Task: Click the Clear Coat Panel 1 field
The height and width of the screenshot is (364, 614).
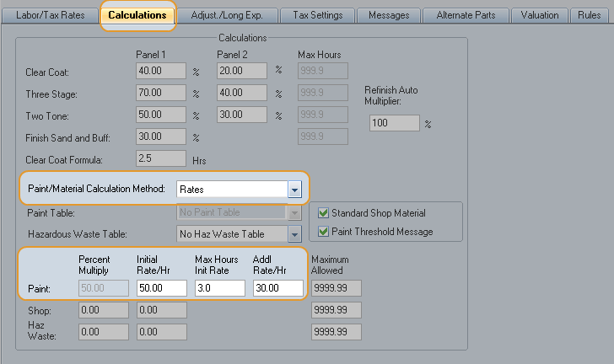Action: 160,71
